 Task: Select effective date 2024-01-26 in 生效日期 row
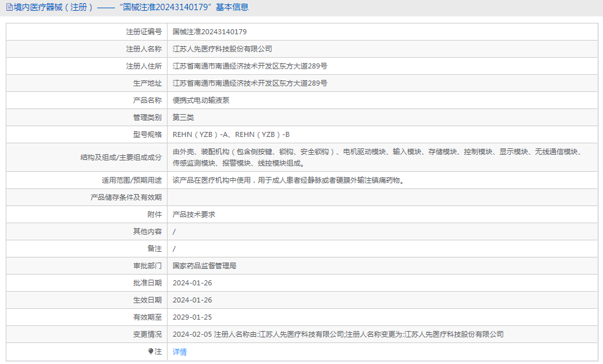click(192, 300)
